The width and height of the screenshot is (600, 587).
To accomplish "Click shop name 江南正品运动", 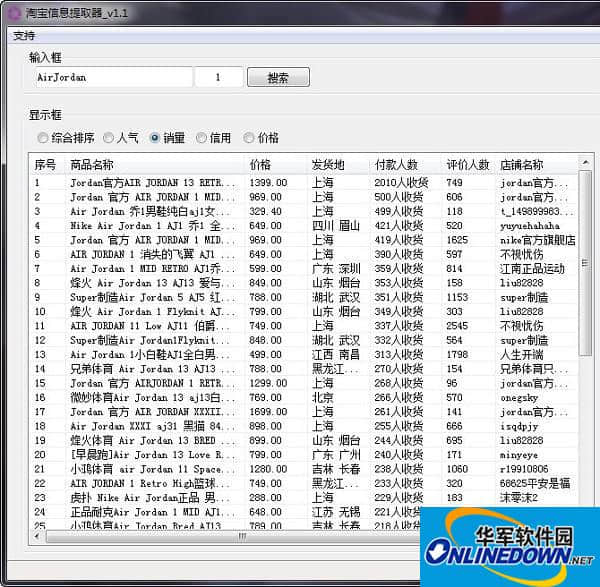I will 532,269.
